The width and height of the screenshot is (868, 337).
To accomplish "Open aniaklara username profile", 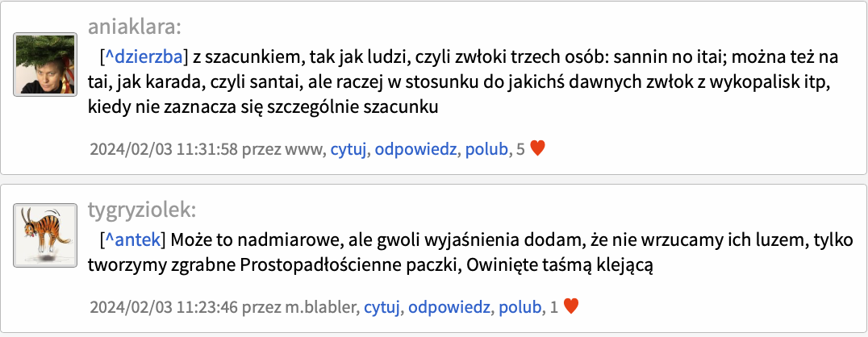I will pos(135,26).
